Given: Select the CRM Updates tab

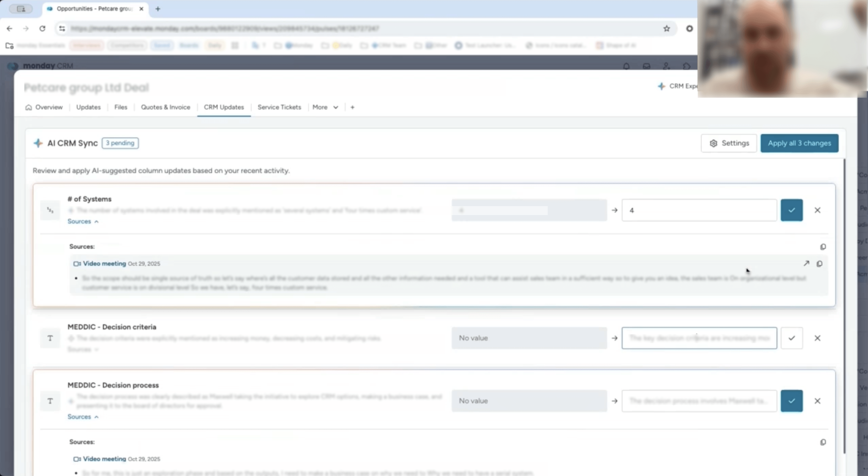Looking at the screenshot, I should [x=224, y=107].
